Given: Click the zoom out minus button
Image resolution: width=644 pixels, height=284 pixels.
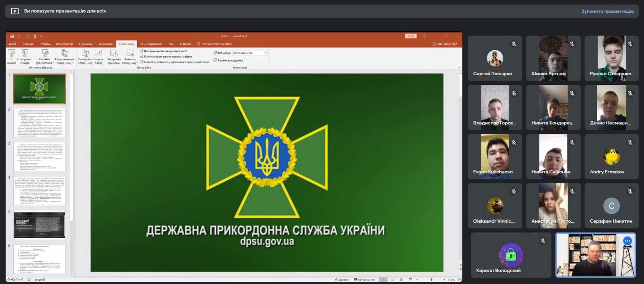Looking at the screenshot, I should 417,280.
